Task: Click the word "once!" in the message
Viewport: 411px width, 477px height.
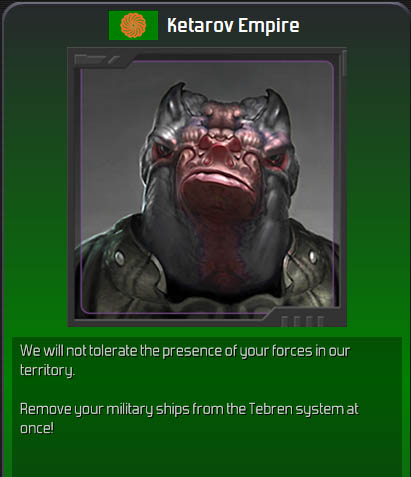Action: [x=37, y=428]
